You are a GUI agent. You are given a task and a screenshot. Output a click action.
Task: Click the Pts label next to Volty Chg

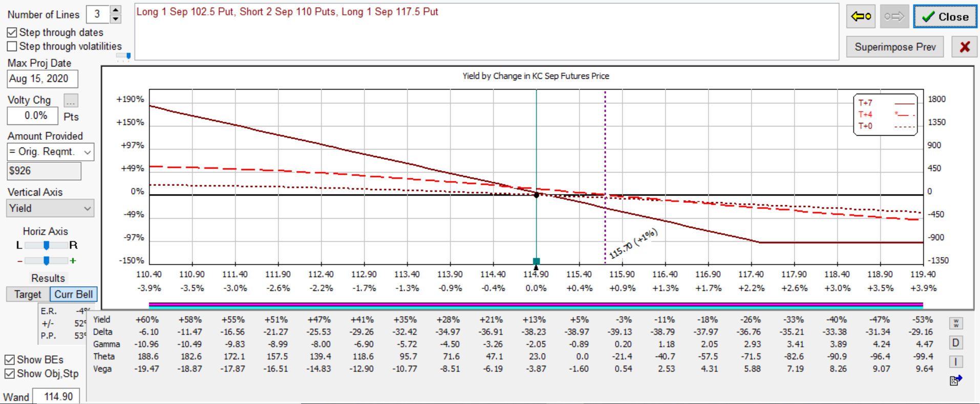point(71,117)
